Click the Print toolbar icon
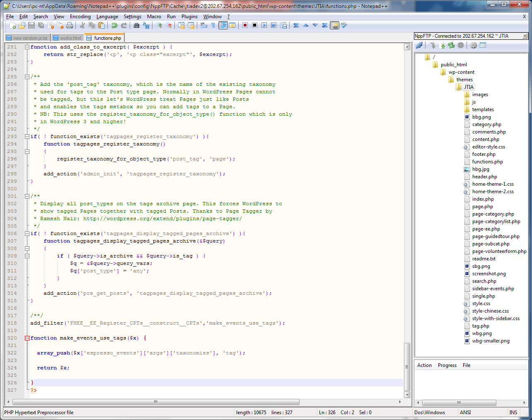Image resolution: width=532 pixels, height=420 pixels. (x=69, y=25)
